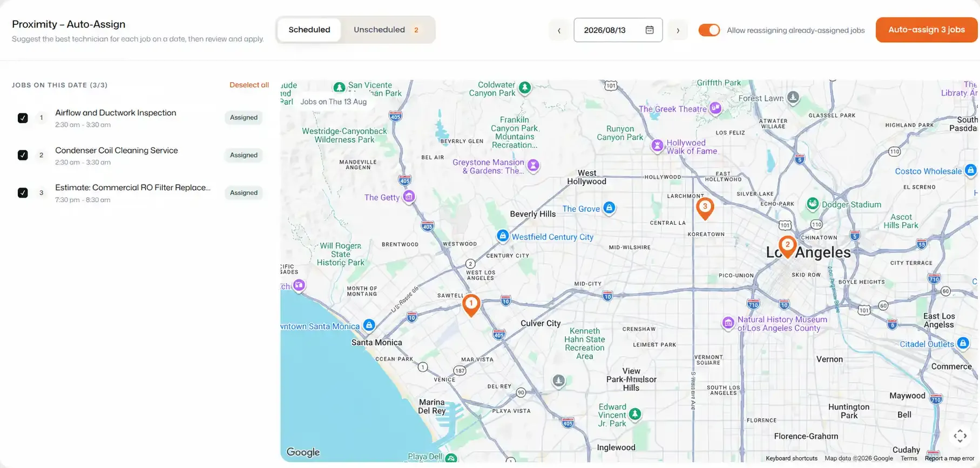
Task: Click Auto-assign 3 jobs button
Action: [927, 30]
